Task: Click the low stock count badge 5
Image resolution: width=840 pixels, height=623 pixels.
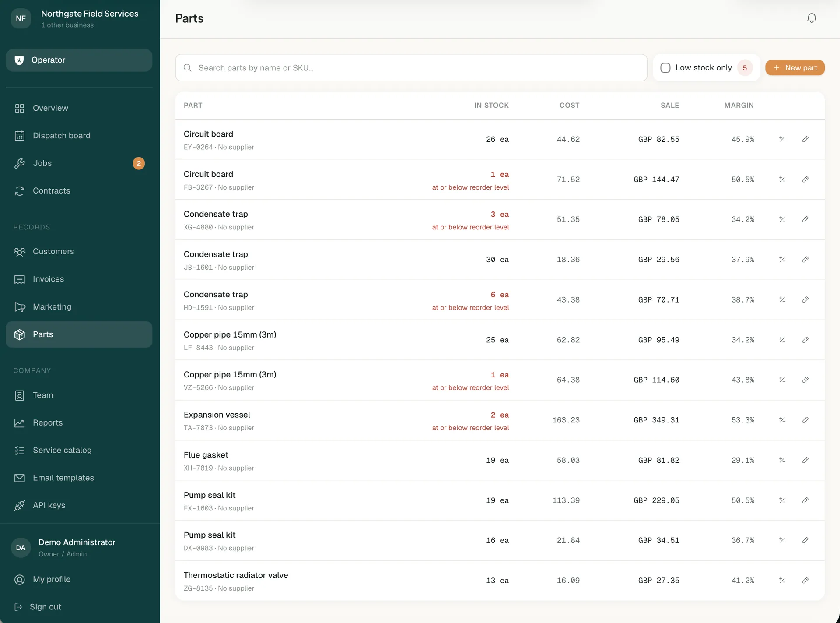Action: tap(745, 68)
